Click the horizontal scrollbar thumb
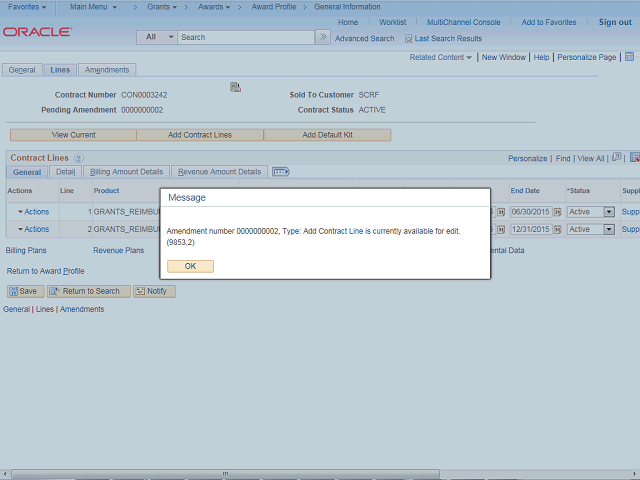The width and height of the screenshot is (640, 480). tap(225, 474)
